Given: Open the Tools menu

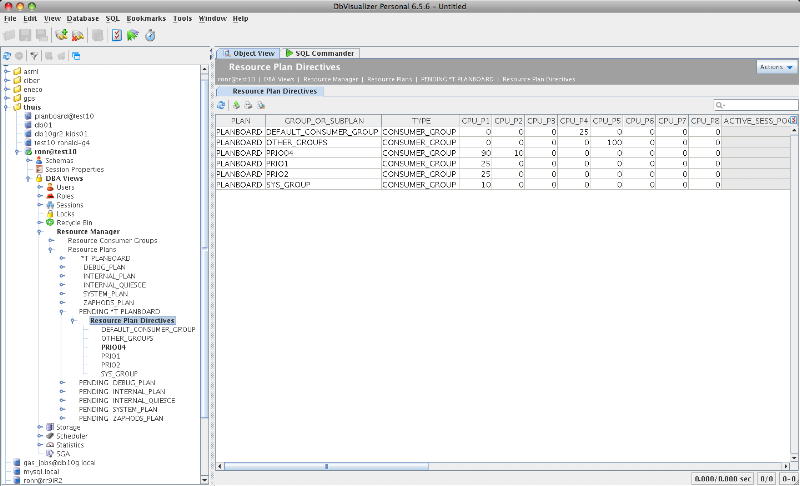Looking at the screenshot, I should pyautogui.click(x=182, y=18).
